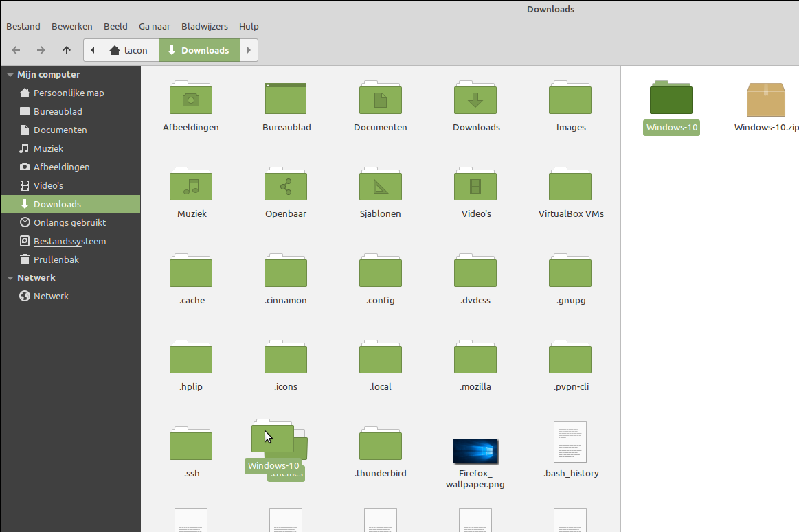Click the path bar right scroll arrow
The width and height of the screenshot is (799, 532).
249,50
